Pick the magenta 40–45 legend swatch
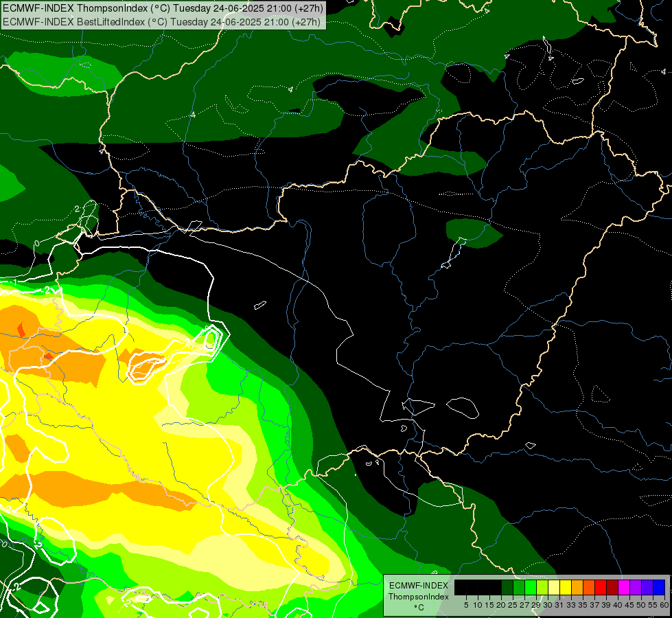Viewport: 672px width, 618px height. (x=624, y=587)
